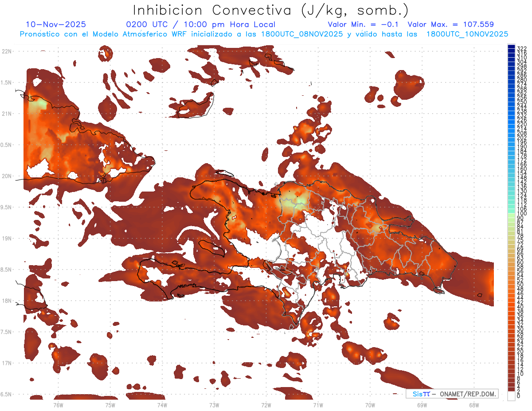Click the "0" value beside the color scale
Viewport: 532px width, 411px height.
(519, 396)
